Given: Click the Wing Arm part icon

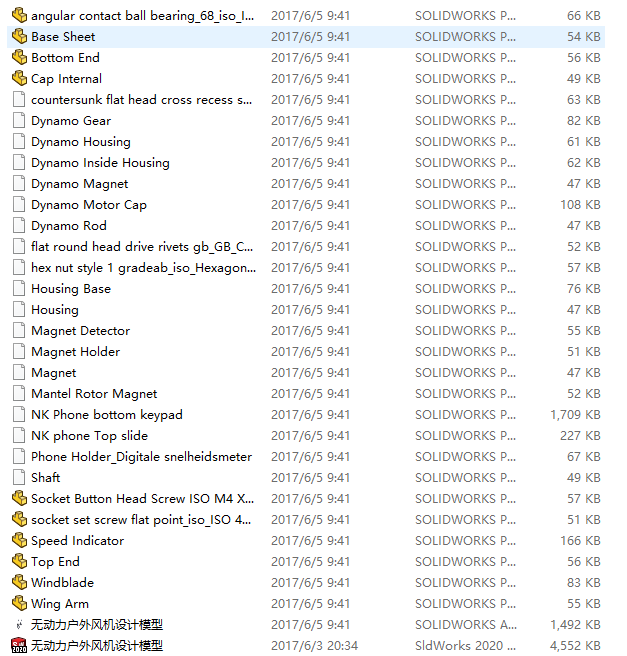Looking at the screenshot, I should pos(19,603).
